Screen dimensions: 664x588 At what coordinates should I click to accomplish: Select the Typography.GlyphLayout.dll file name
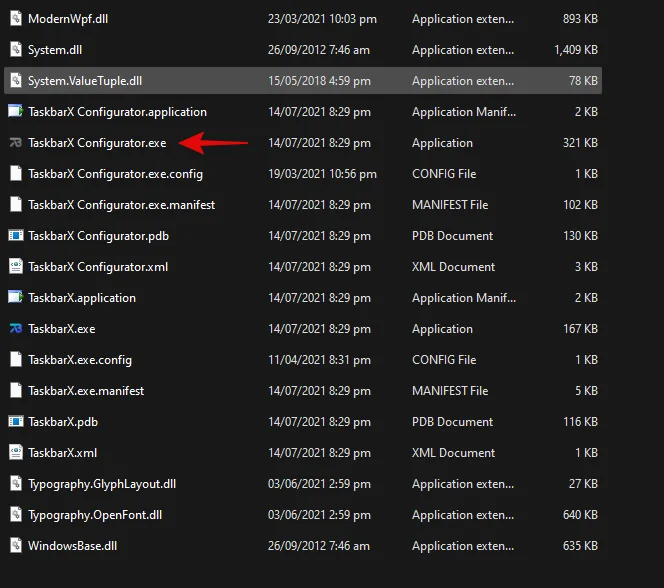click(102, 484)
